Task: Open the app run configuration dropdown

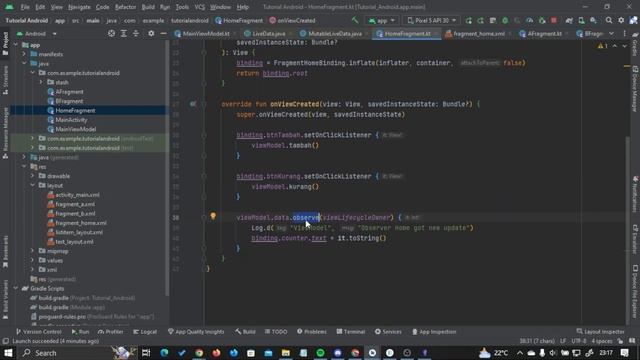Action: pos(382,20)
